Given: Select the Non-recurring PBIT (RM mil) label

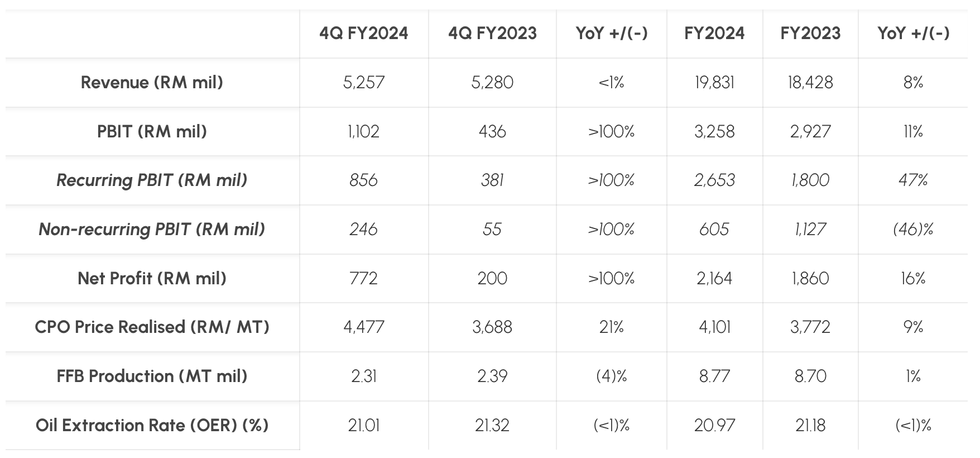Looking at the screenshot, I should tap(152, 230).
